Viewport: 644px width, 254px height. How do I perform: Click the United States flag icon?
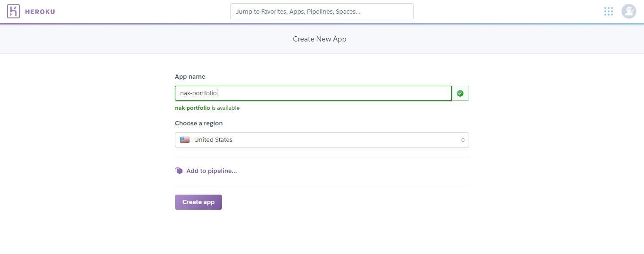point(185,140)
